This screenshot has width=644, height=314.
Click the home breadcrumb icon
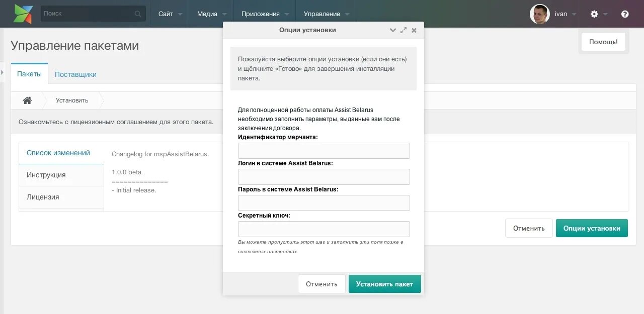point(27,100)
